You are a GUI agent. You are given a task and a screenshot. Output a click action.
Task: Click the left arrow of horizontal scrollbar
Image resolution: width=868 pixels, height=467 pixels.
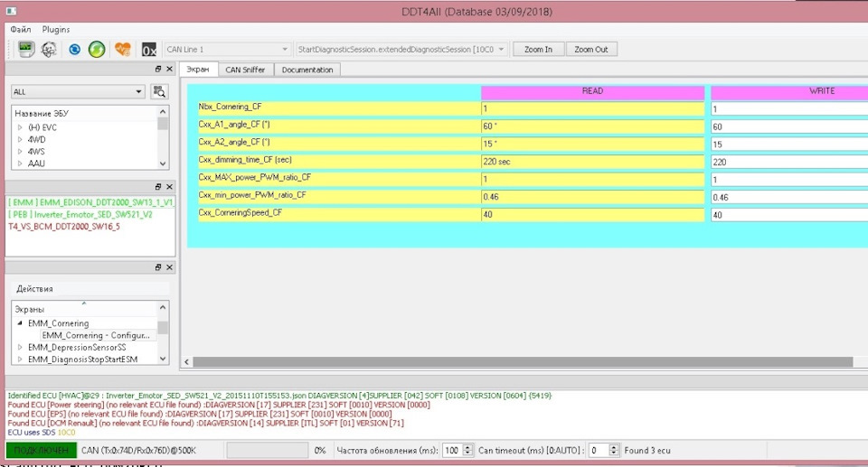pyautogui.click(x=186, y=362)
